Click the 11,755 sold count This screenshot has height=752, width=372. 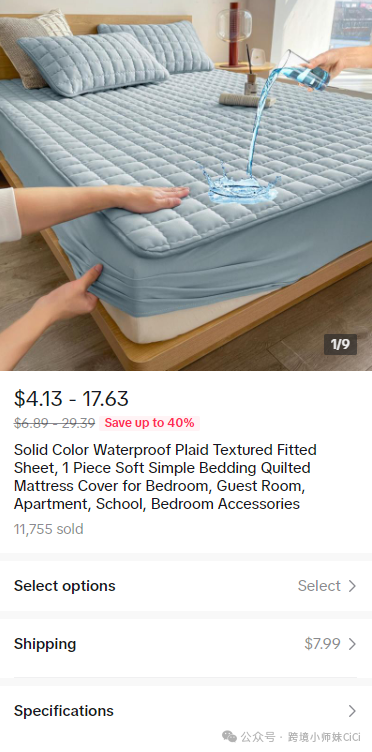pos(48,529)
